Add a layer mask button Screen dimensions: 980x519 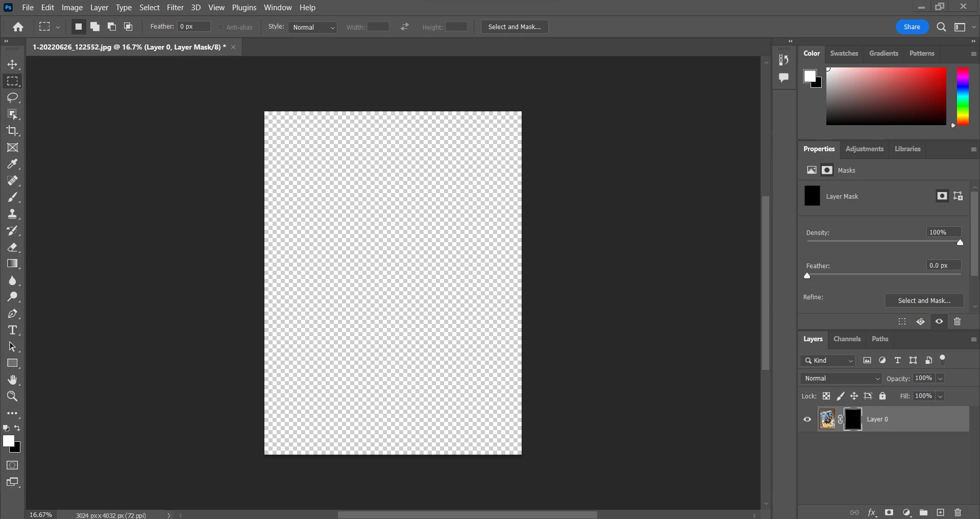click(889, 512)
